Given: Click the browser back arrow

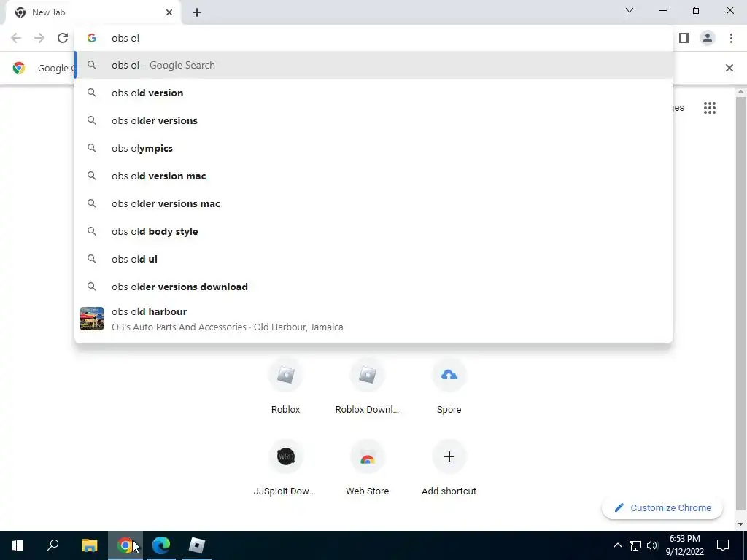Looking at the screenshot, I should (16, 38).
